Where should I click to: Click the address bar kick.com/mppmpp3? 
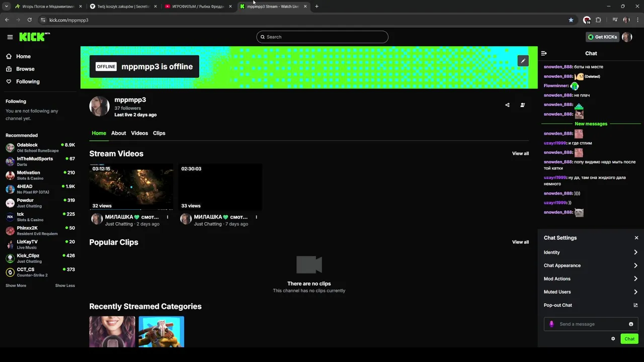[x=302, y=20]
